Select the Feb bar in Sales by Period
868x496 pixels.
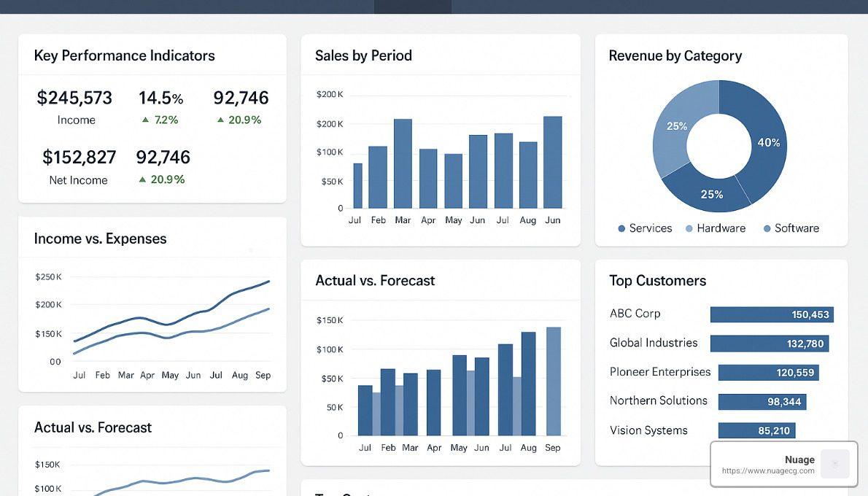pos(378,177)
